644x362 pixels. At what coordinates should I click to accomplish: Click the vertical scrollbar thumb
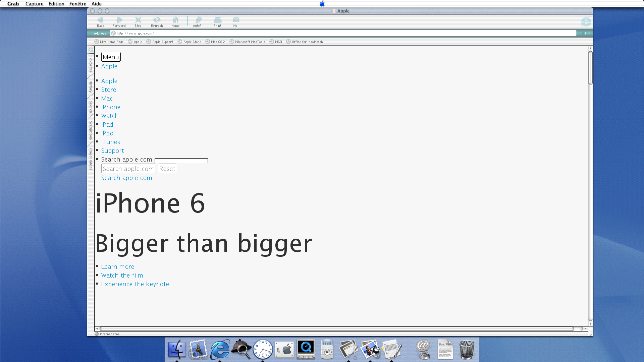point(590,68)
